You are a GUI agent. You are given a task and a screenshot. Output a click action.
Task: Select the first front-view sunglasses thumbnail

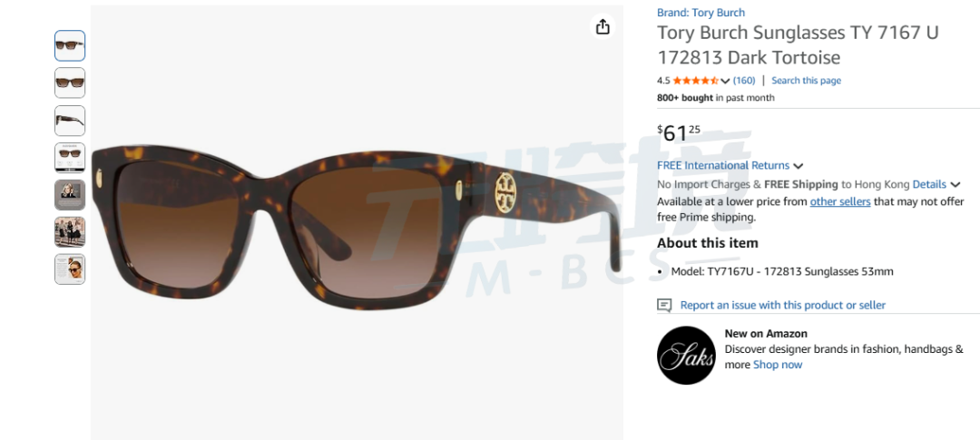(x=70, y=45)
